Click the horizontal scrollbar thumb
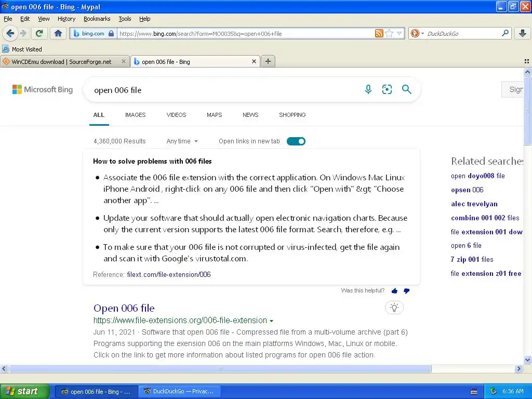 (220, 368)
